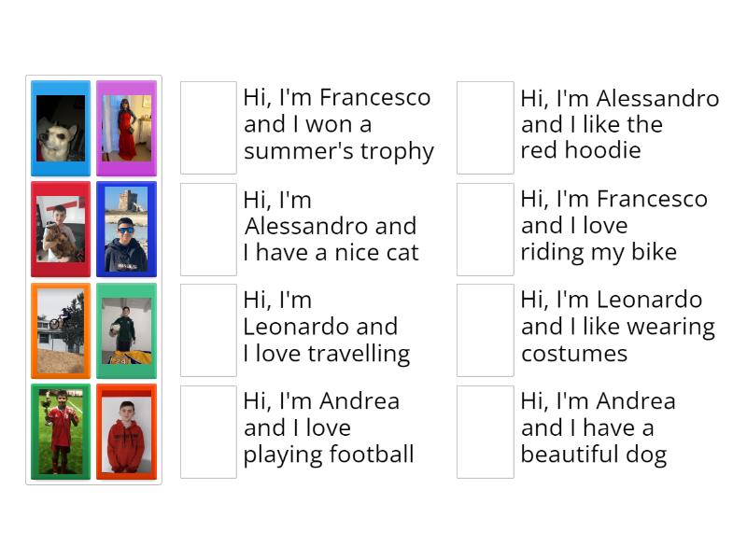Click the teal card with boy holding a football
747x560 pixels.
[126, 330]
